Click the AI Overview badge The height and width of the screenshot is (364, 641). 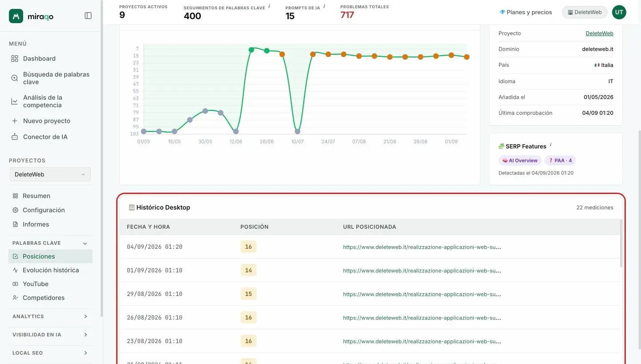520,161
